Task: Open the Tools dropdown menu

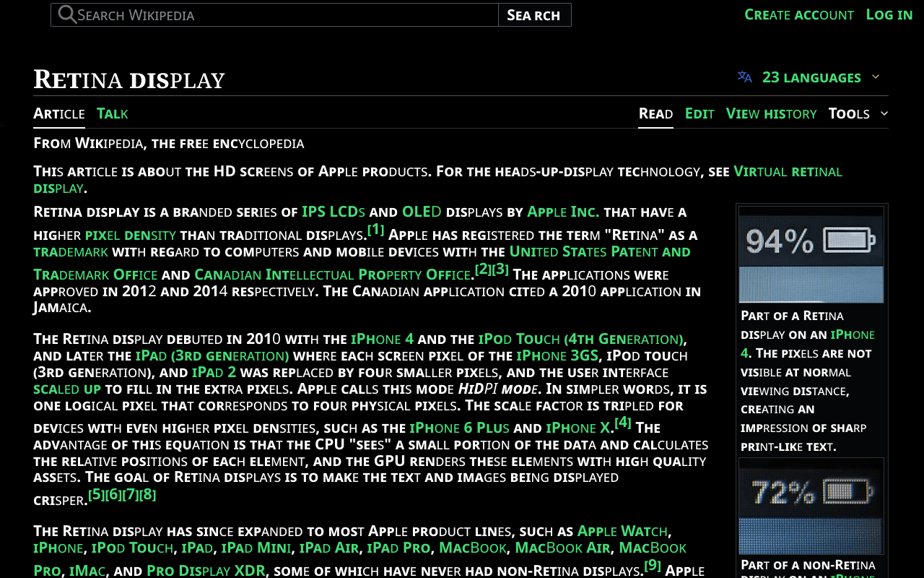Action: [x=858, y=113]
